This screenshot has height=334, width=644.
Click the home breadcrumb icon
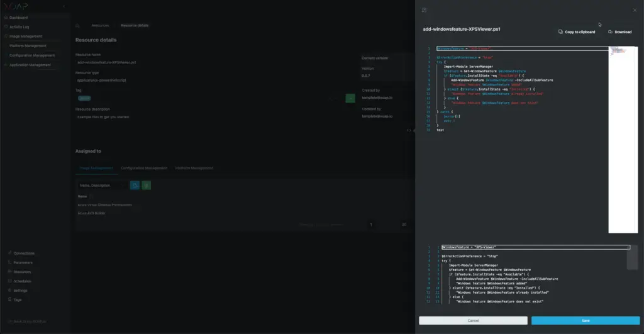[77, 25]
